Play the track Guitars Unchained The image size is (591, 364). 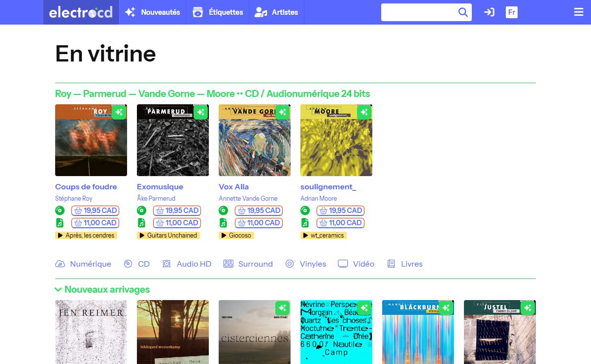[168, 236]
